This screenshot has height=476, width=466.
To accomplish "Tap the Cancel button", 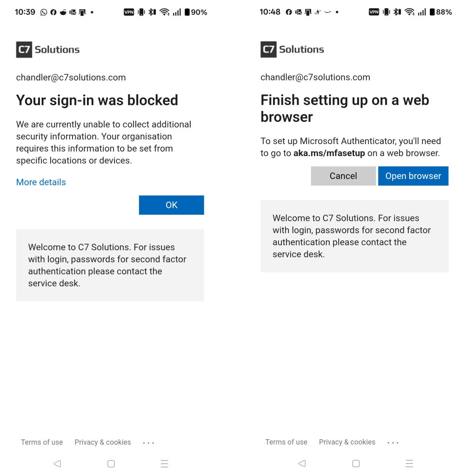I will click(343, 176).
